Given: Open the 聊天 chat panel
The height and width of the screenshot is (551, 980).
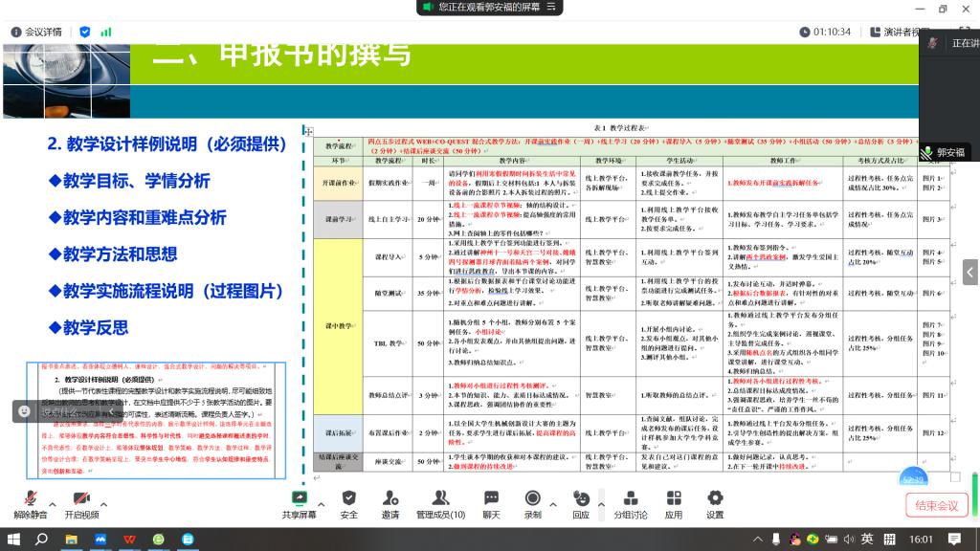Looking at the screenshot, I should pos(491,503).
